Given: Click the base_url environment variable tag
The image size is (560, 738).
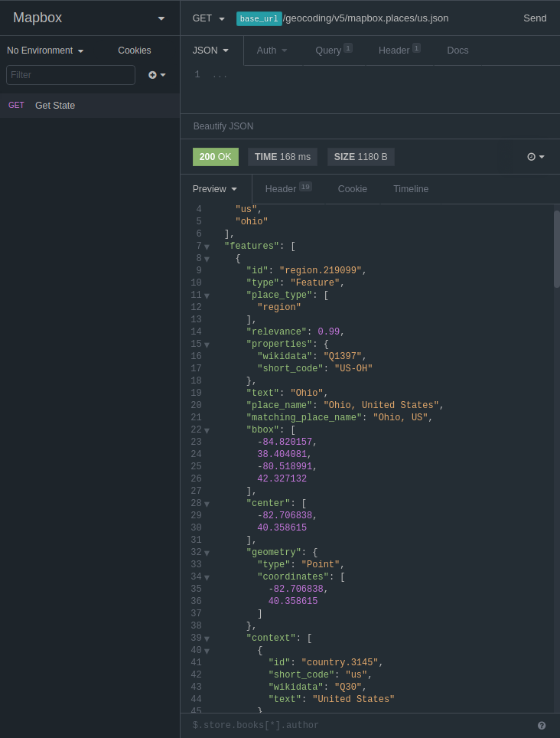Looking at the screenshot, I should [259, 19].
